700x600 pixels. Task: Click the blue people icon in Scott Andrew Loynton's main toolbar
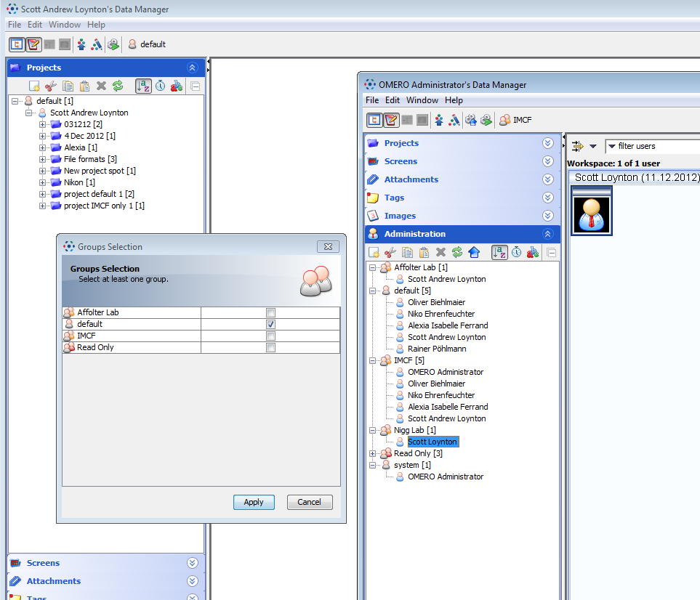pos(81,44)
